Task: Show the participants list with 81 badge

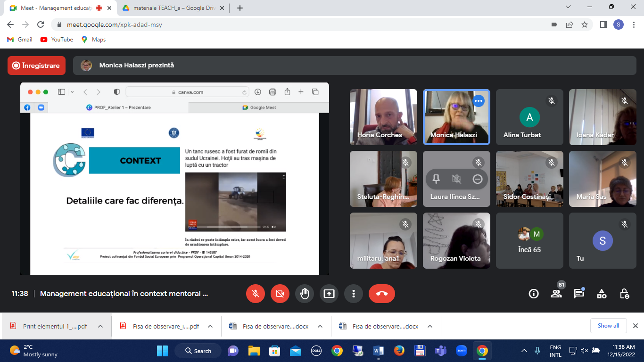Action: [556, 294]
